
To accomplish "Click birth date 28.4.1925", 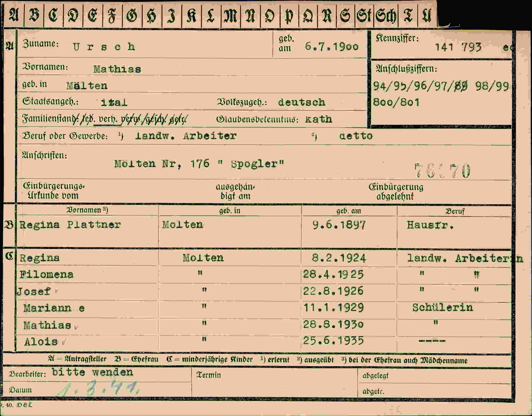I will (x=333, y=274).
